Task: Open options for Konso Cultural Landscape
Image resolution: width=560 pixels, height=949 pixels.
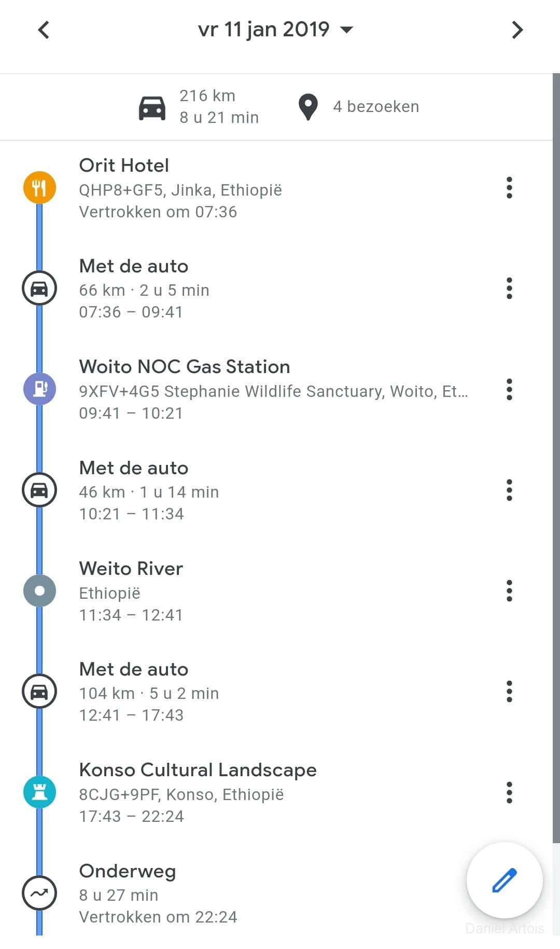Action: [x=509, y=792]
